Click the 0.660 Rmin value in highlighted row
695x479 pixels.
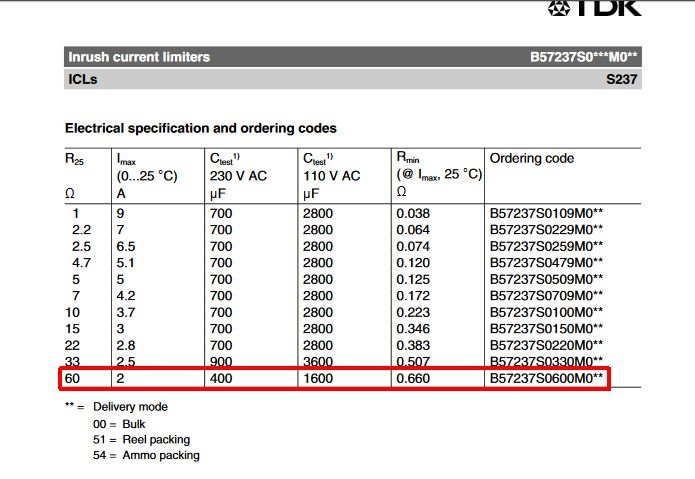(412, 377)
